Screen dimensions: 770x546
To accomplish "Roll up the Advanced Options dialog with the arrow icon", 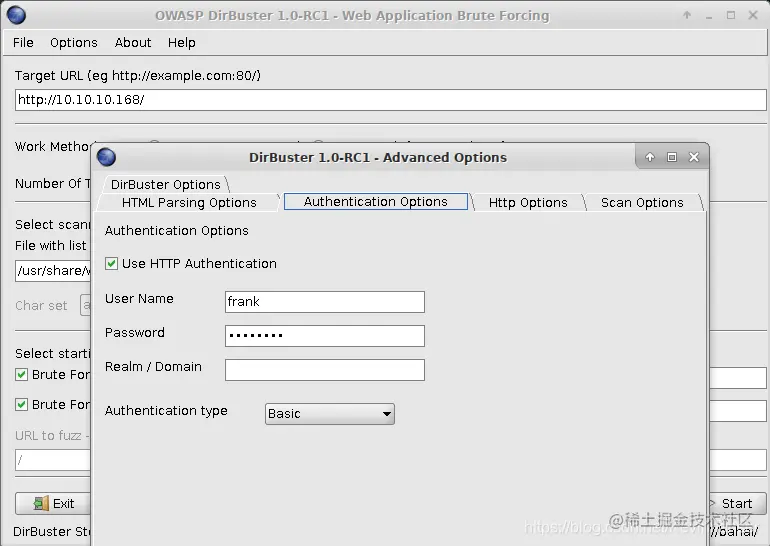I will coord(650,157).
